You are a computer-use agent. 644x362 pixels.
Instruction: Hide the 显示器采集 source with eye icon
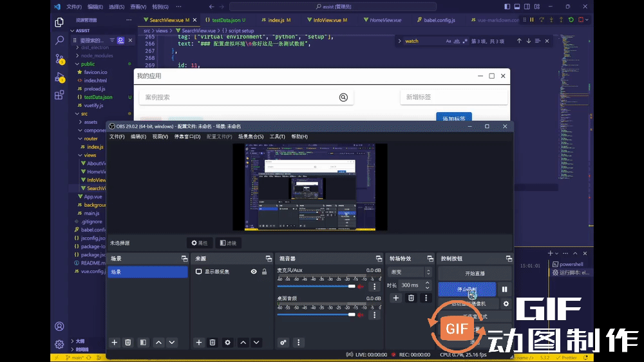[254, 272]
